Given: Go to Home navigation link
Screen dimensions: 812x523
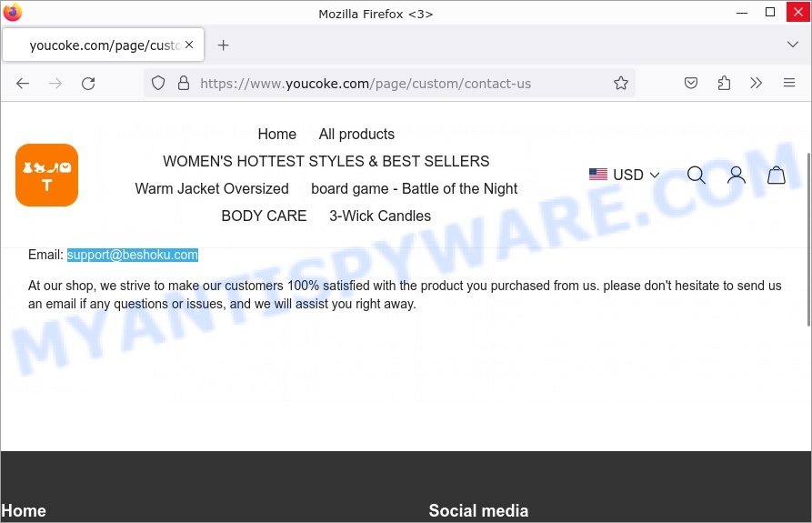Looking at the screenshot, I should click(277, 134).
